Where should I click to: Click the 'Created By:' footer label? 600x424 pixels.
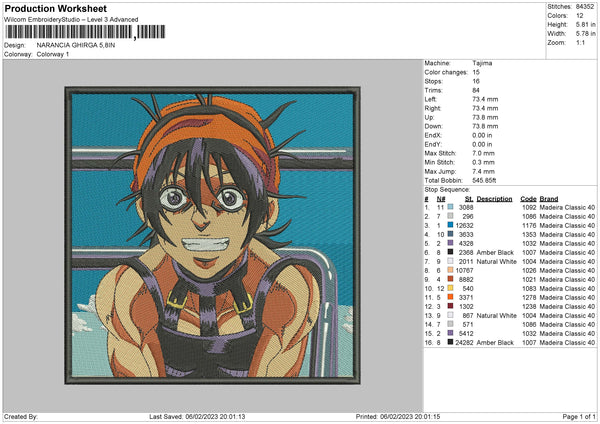point(21,416)
